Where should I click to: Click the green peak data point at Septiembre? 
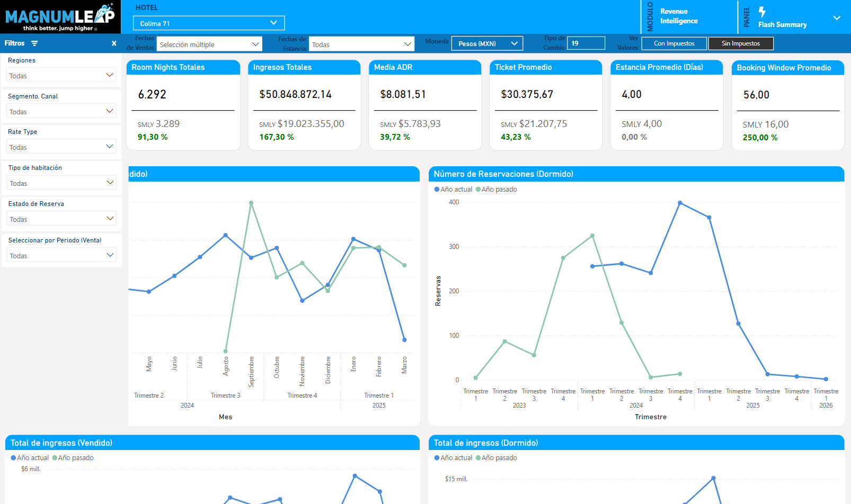pos(251,203)
